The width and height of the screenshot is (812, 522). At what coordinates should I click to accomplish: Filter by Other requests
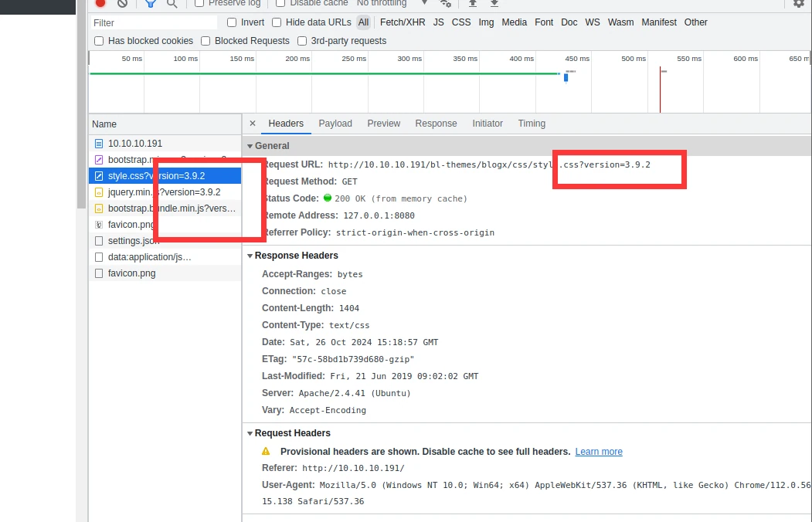click(695, 22)
